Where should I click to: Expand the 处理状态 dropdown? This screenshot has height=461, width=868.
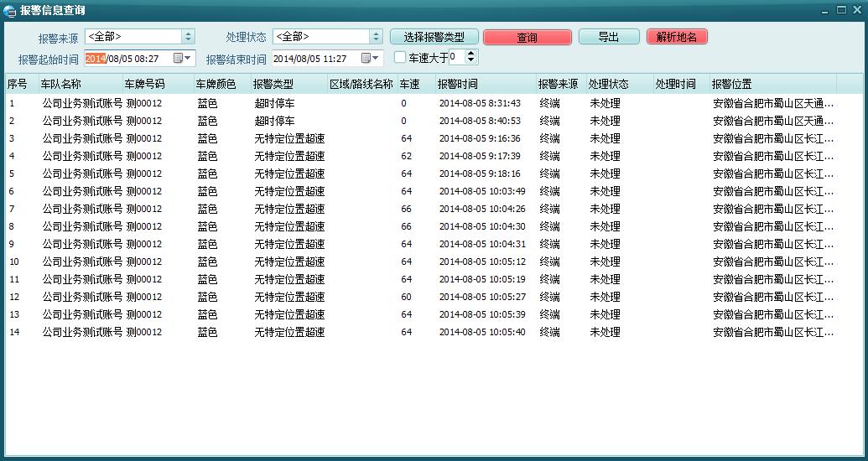point(376,37)
